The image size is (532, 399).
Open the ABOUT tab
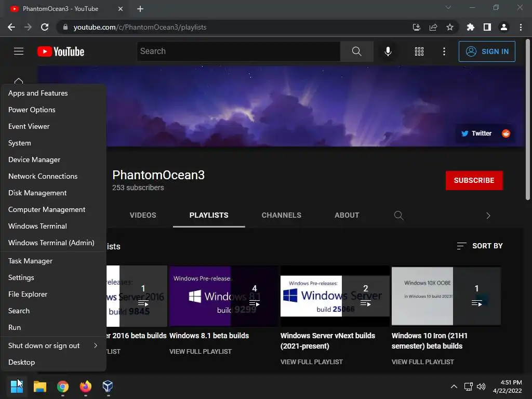click(x=347, y=215)
